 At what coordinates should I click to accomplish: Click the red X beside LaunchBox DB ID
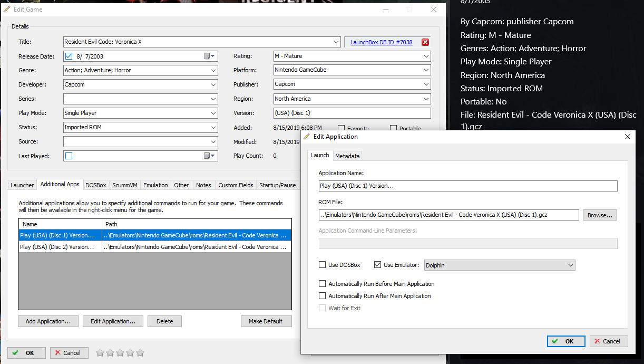[425, 42]
